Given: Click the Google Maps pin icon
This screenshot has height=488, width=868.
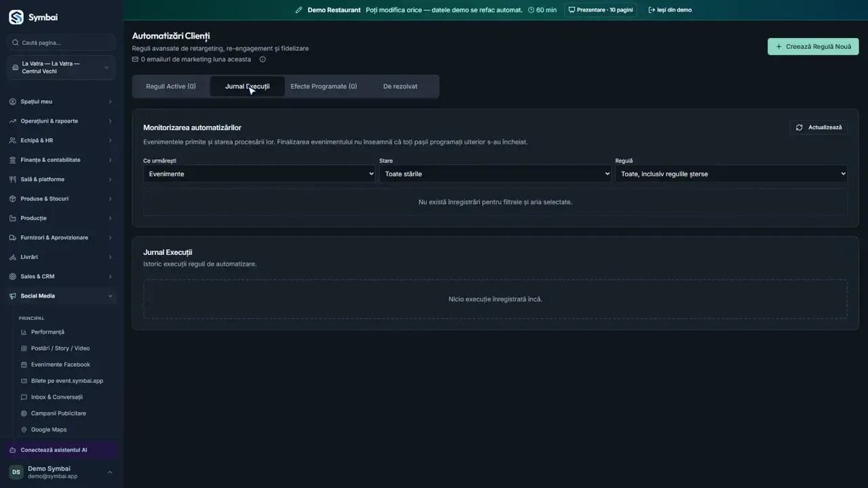Looking at the screenshot, I should [24, 430].
